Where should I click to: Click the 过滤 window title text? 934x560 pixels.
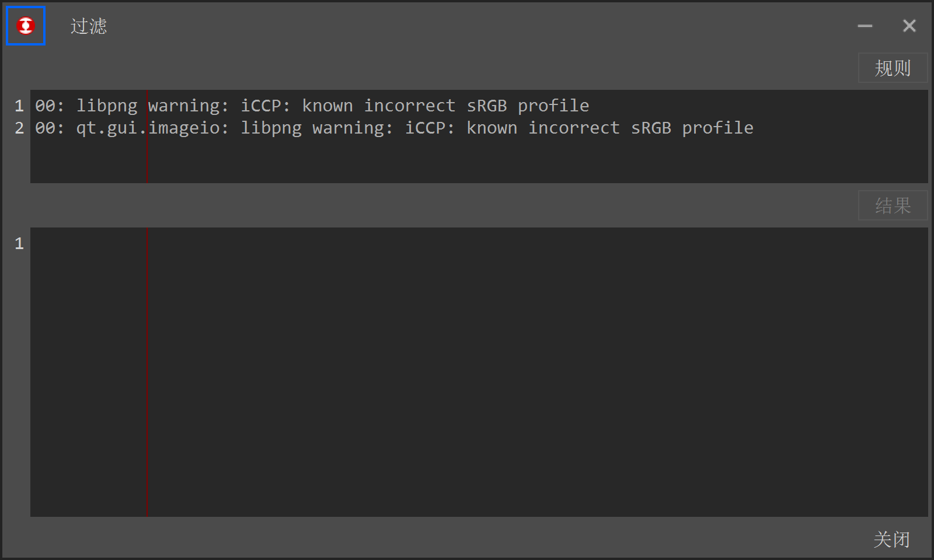coord(89,26)
